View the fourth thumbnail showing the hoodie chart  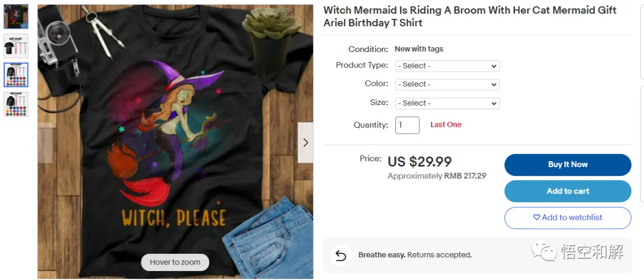pyautogui.click(x=16, y=104)
